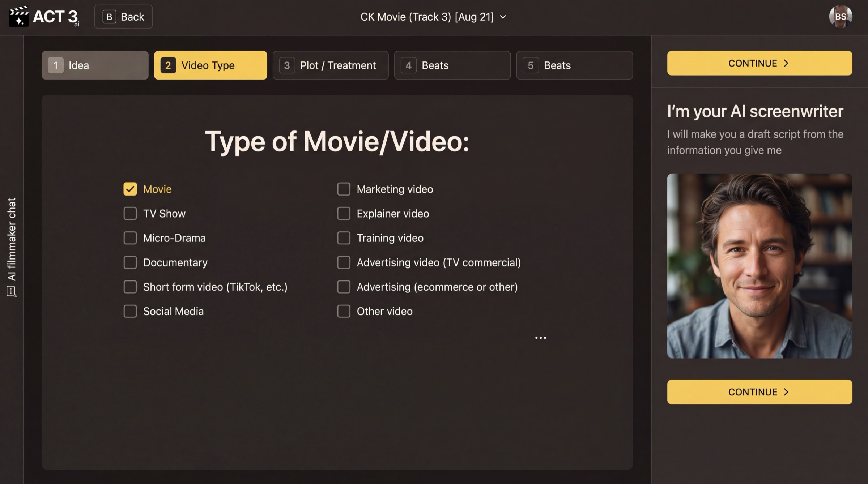Enable the Explainer video checkbox
The image size is (868, 484).
[x=344, y=213]
